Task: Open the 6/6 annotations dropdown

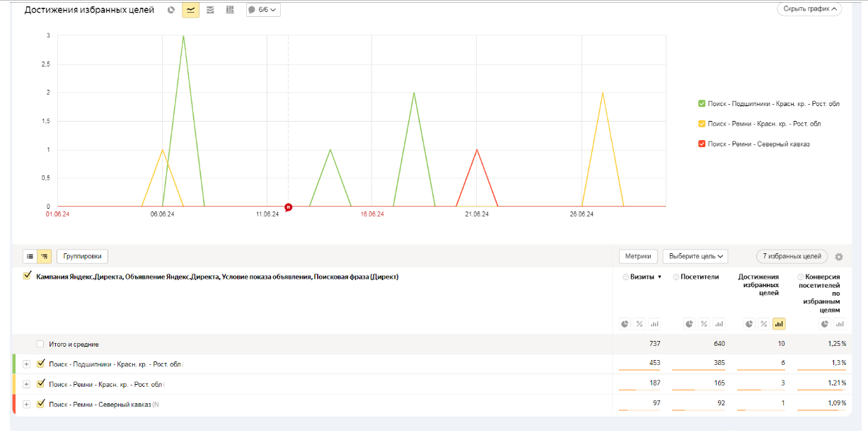Action: pyautogui.click(x=263, y=10)
